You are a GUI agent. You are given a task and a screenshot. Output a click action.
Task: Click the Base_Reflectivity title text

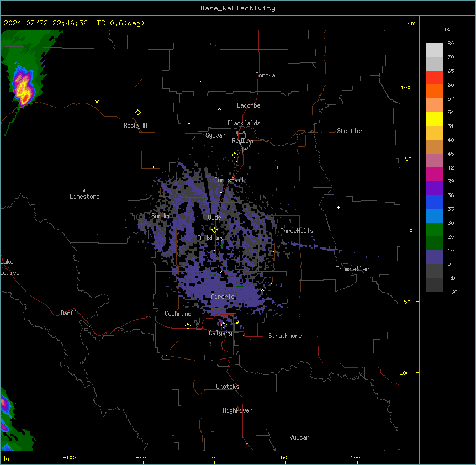[x=238, y=8]
